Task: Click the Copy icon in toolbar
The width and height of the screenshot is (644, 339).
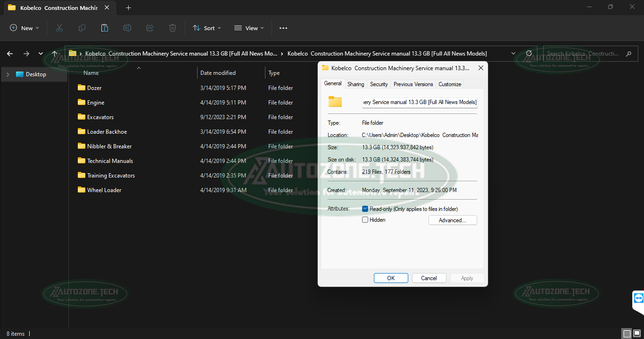Action: [x=82, y=28]
